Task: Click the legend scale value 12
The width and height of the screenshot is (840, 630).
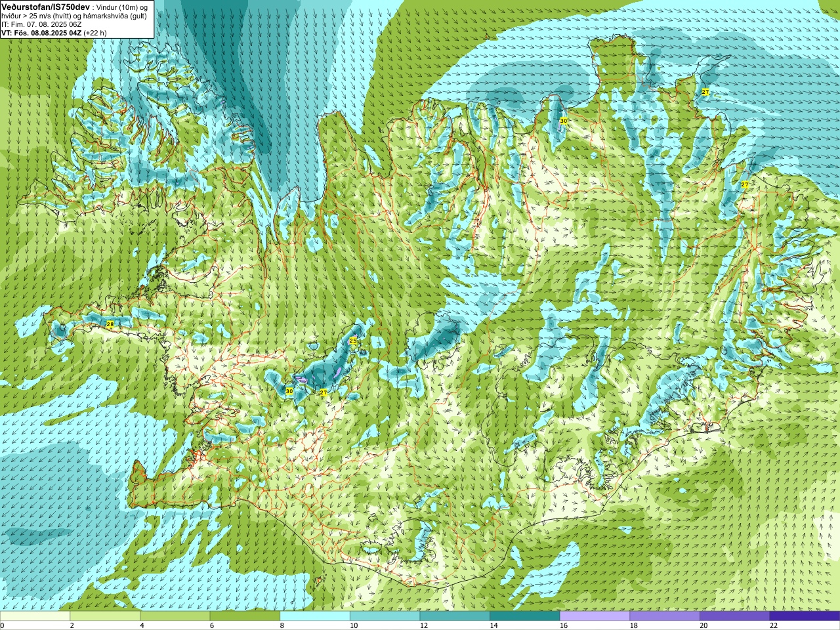Action: [424, 625]
